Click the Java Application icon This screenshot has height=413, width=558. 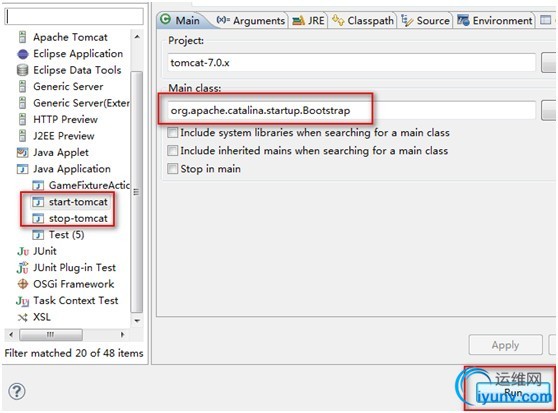[22, 169]
